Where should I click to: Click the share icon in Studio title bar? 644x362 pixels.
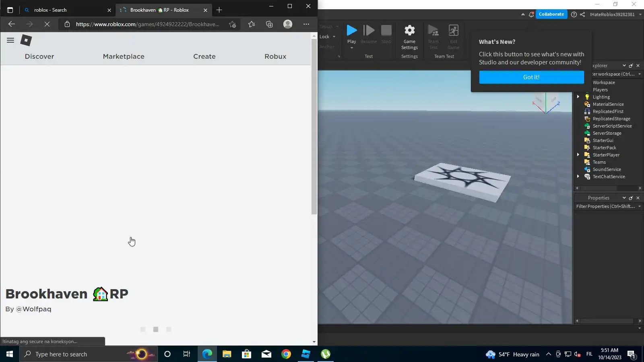point(582,14)
